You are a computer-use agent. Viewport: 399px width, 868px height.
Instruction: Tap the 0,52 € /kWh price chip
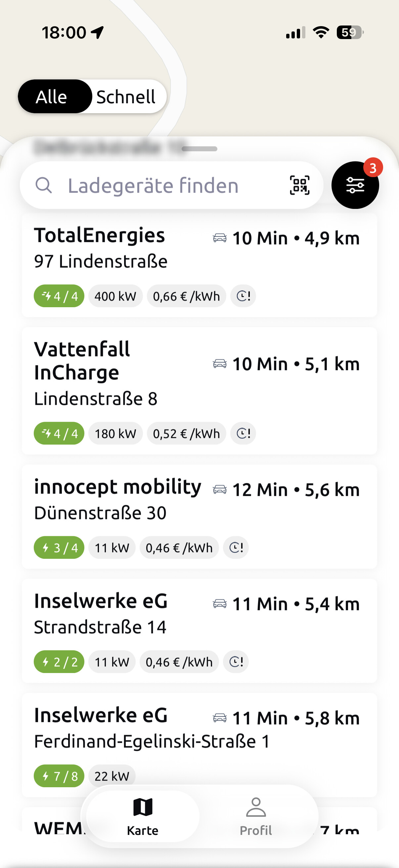tap(186, 433)
